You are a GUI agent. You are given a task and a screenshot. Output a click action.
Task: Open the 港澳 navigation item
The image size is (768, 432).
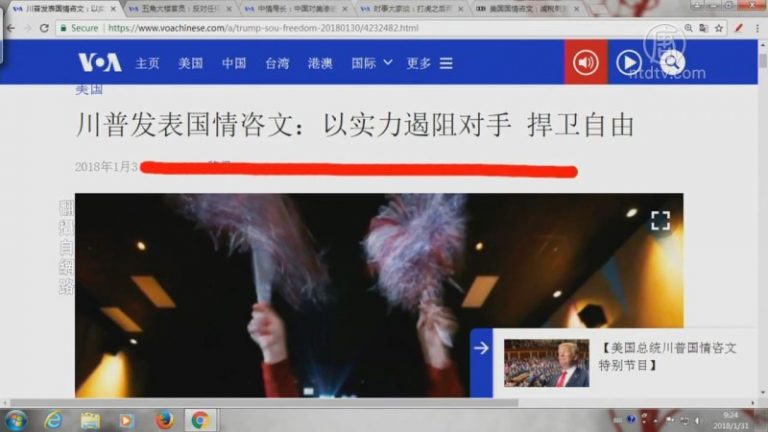pos(320,63)
